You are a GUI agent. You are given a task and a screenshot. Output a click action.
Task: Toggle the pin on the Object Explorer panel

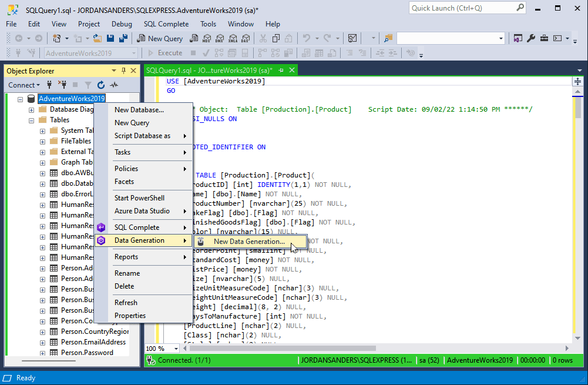(123, 71)
